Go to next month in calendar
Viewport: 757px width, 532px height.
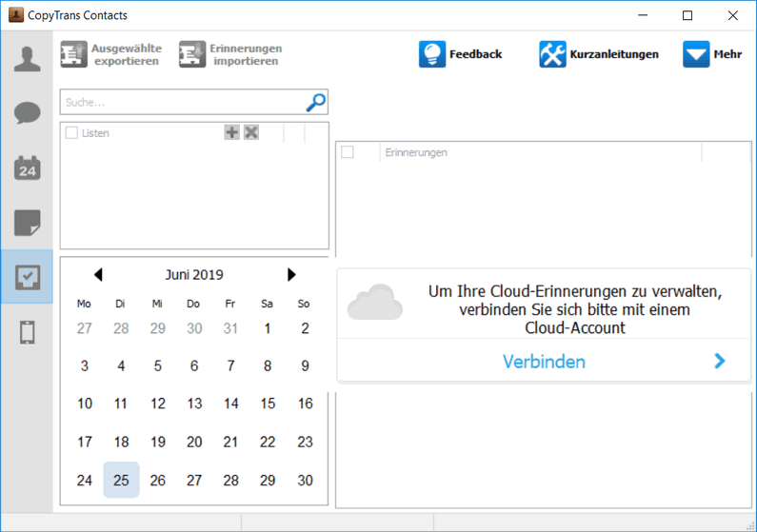click(291, 274)
